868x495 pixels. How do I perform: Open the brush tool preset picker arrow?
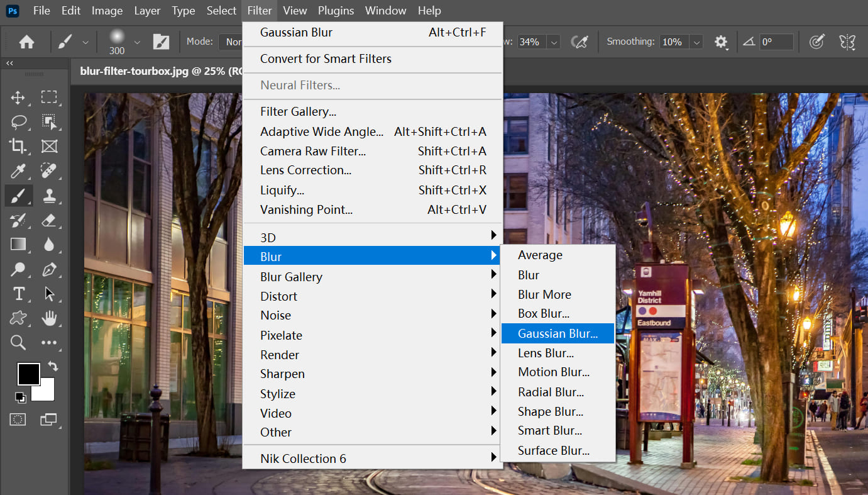tap(85, 42)
